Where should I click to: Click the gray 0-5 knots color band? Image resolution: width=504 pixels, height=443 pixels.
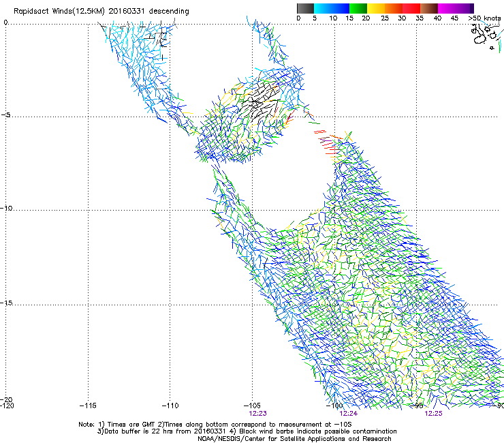point(305,8)
